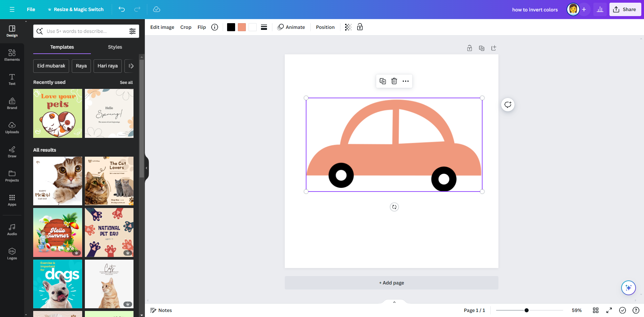Add a comment on the element
The height and width of the screenshot is (317, 644).
(508, 105)
